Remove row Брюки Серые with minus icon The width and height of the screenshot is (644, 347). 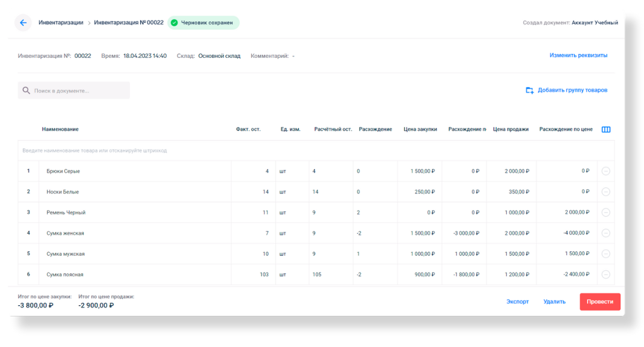click(606, 171)
